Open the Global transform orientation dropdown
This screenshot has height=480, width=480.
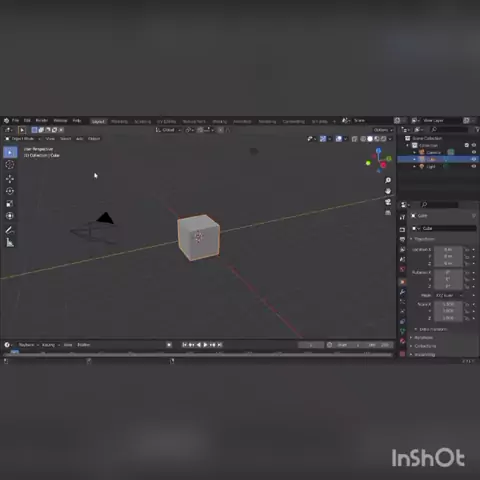(x=168, y=130)
